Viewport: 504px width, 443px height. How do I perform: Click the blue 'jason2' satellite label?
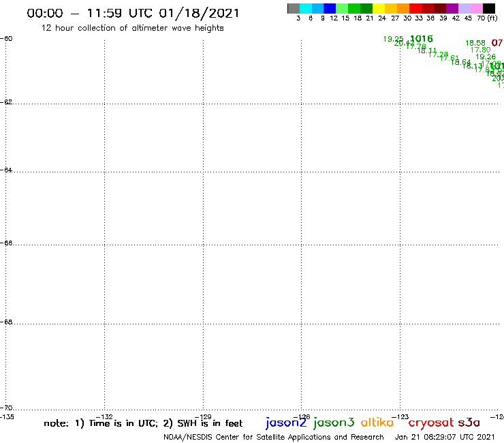click(286, 423)
